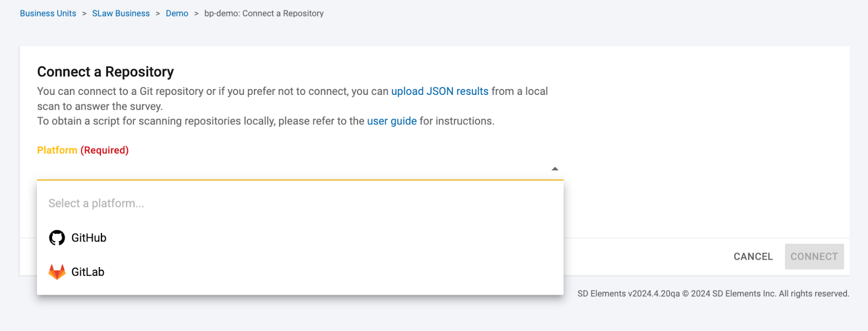Click the CANCEL button
868x331 pixels.
(x=753, y=257)
